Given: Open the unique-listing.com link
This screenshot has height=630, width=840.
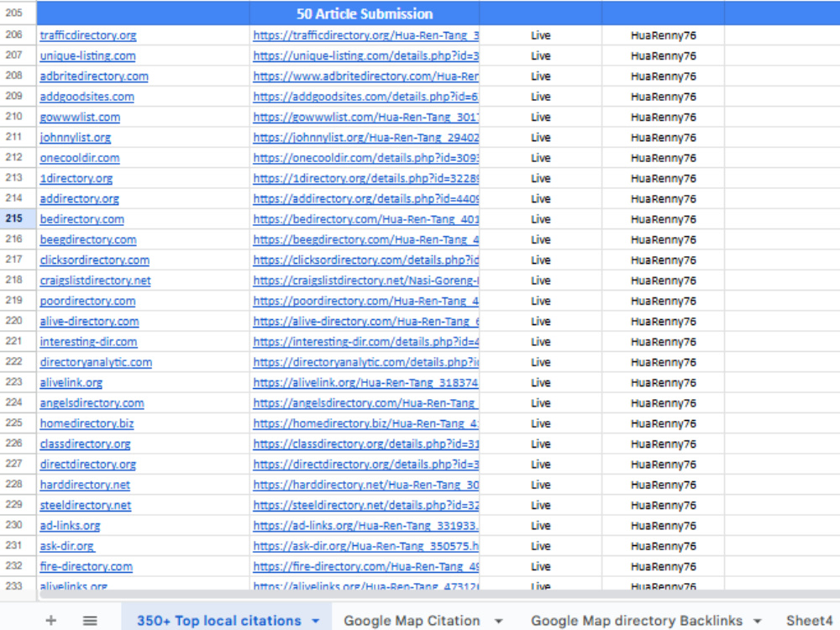Looking at the screenshot, I should click(x=88, y=55).
